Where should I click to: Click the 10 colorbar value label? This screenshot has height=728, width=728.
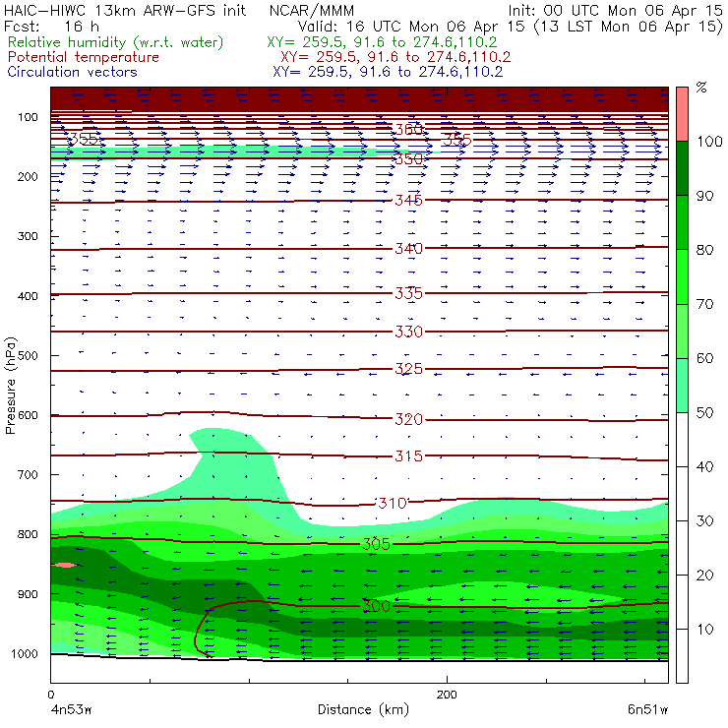704,630
